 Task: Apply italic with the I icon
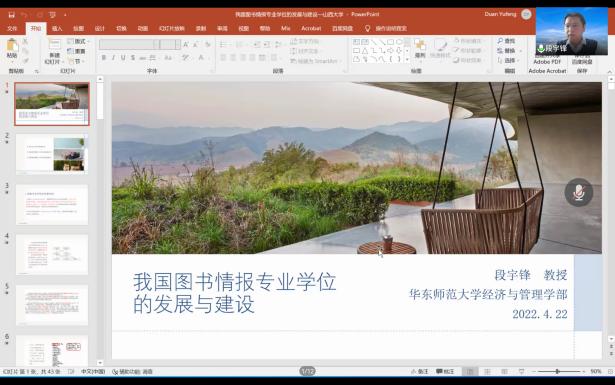pos(113,58)
